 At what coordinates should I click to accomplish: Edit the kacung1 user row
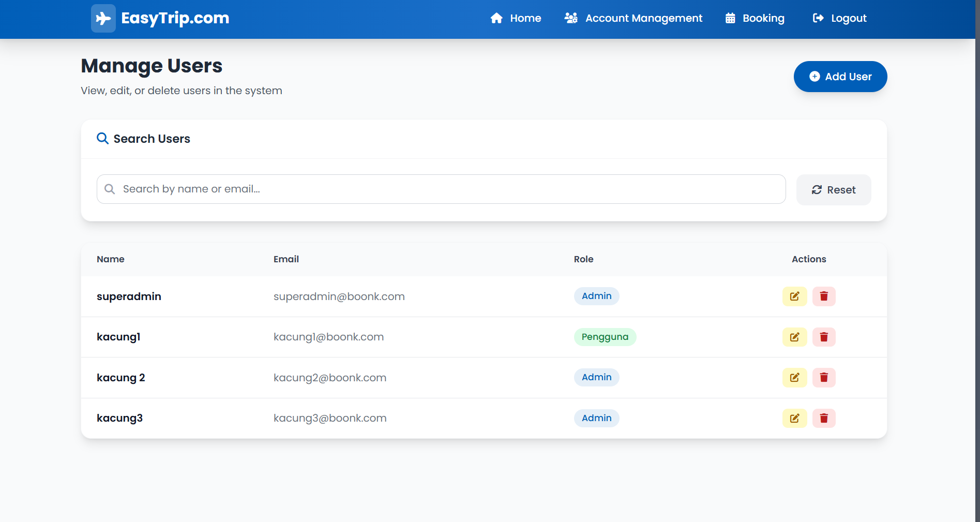click(794, 337)
